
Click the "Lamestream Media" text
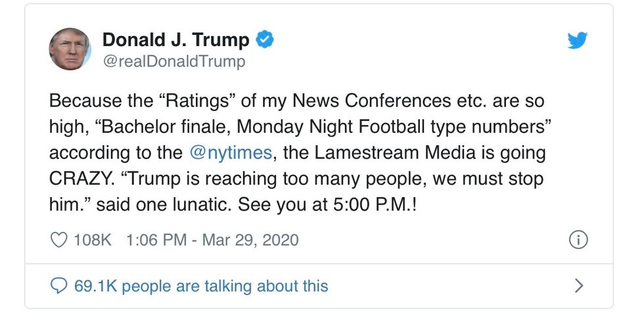[x=390, y=152]
